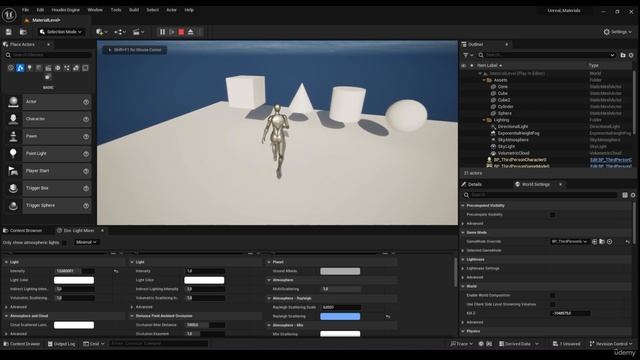Select the Visual Effects category icon

tap(58, 68)
